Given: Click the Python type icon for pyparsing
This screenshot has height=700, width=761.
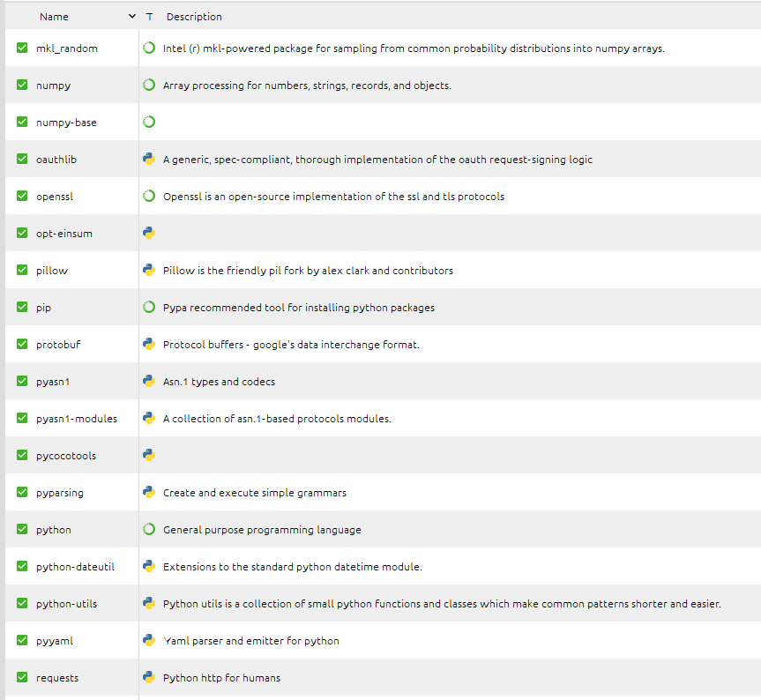Looking at the screenshot, I should (x=149, y=492).
